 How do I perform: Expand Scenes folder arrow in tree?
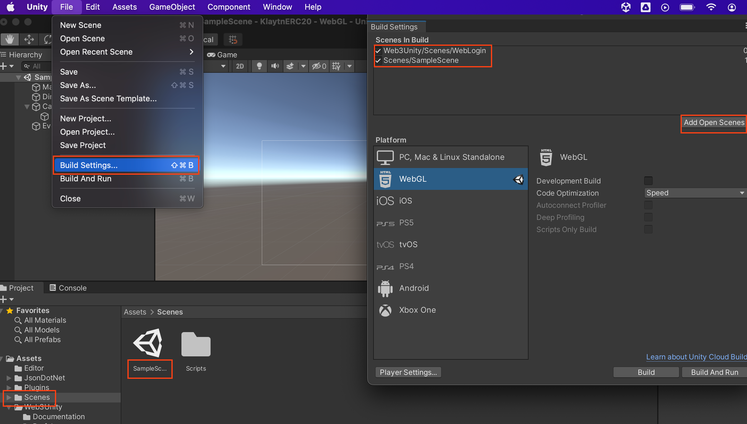point(9,397)
